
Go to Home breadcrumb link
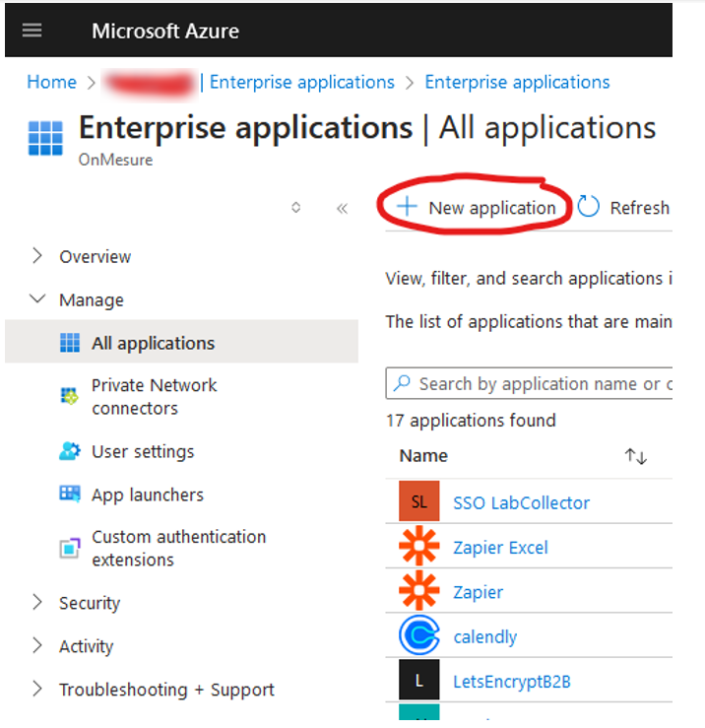pyautogui.click(x=51, y=82)
